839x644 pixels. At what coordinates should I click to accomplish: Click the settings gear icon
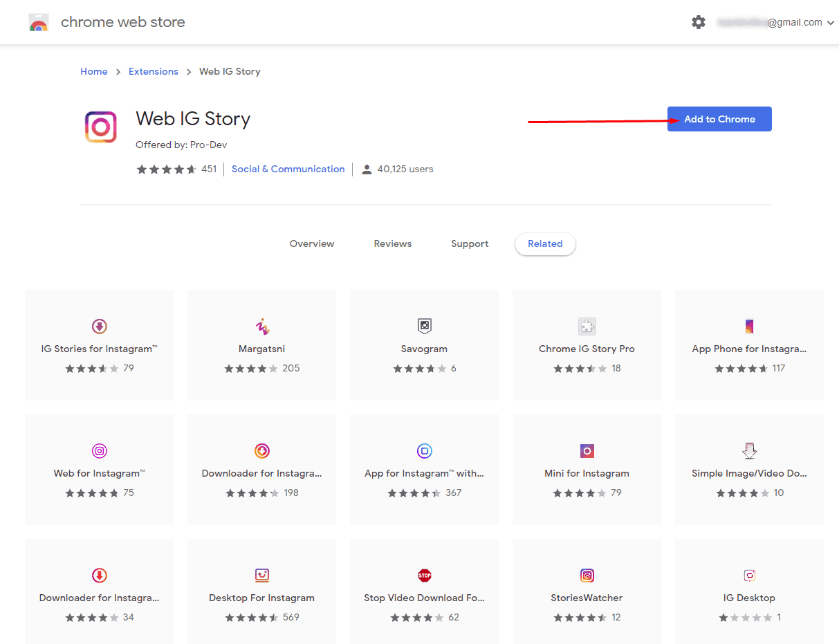pos(699,22)
